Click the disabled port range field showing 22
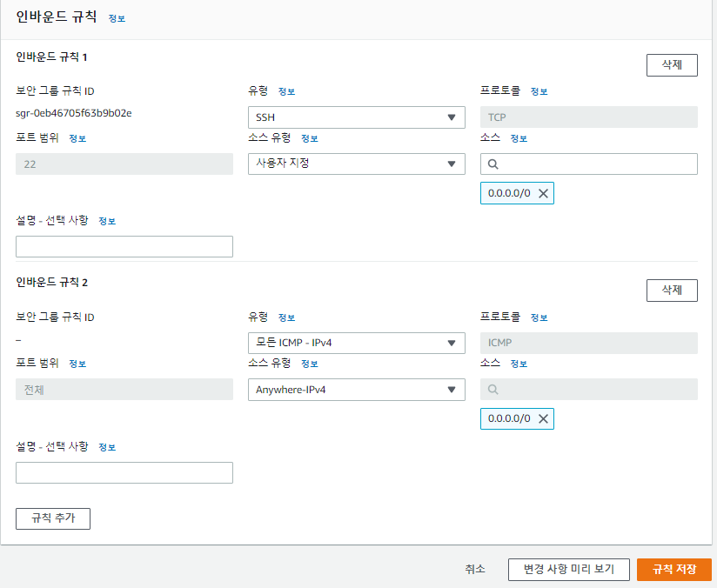 click(x=124, y=164)
